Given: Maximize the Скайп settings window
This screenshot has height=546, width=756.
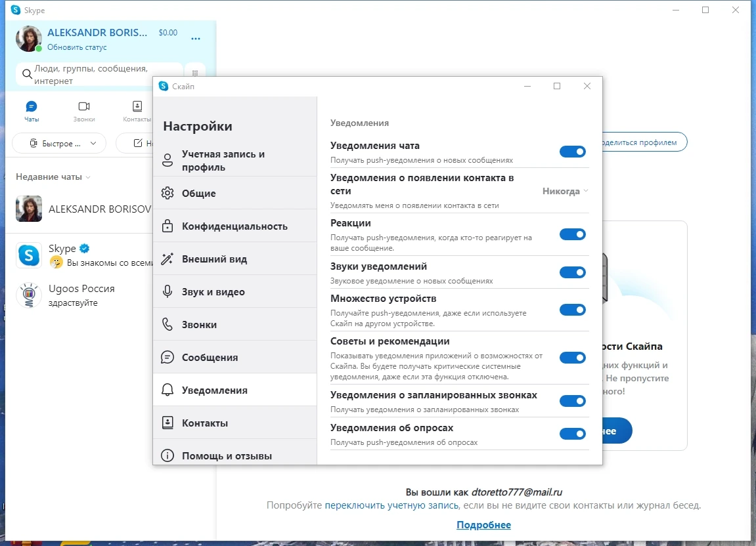Looking at the screenshot, I should [x=557, y=86].
